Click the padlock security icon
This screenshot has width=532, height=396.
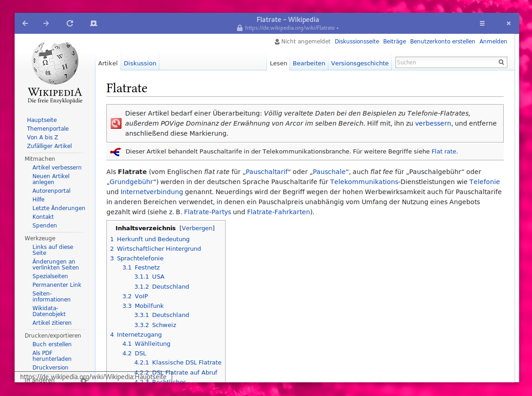240,28
